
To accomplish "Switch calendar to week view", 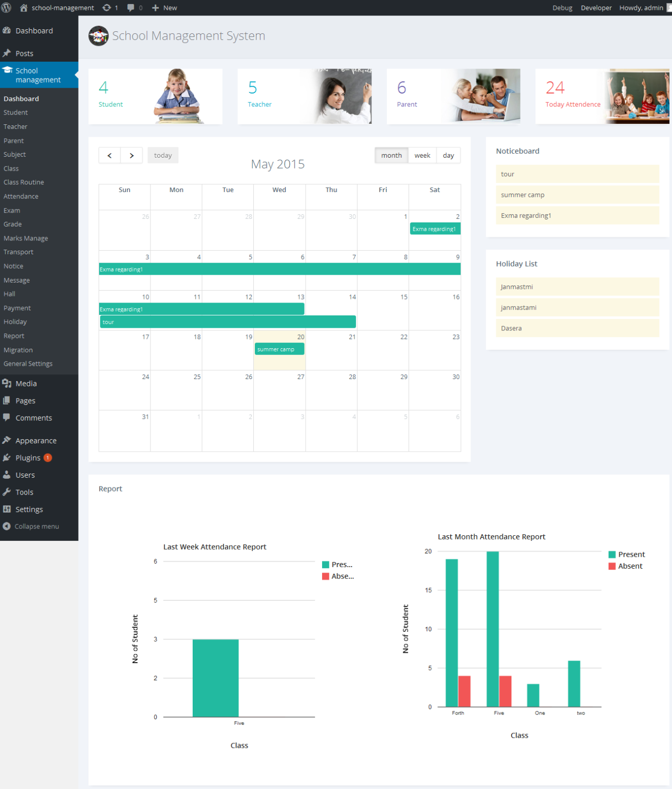I will 422,155.
